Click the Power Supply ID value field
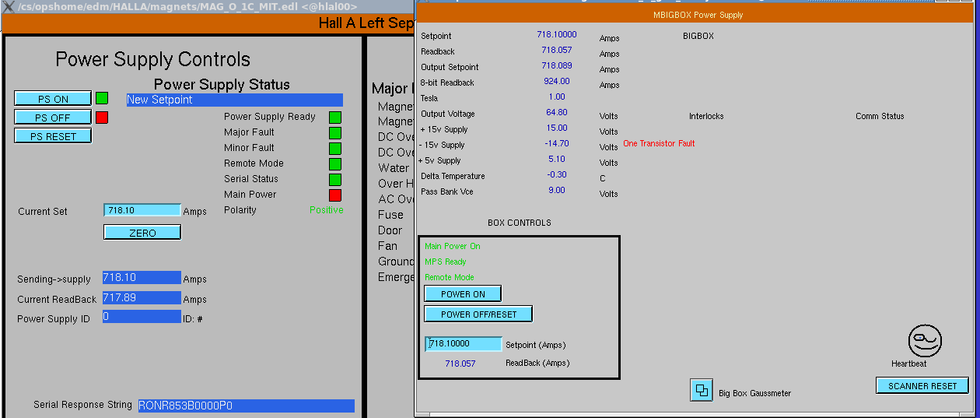The width and height of the screenshot is (980, 418). (x=142, y=318)
